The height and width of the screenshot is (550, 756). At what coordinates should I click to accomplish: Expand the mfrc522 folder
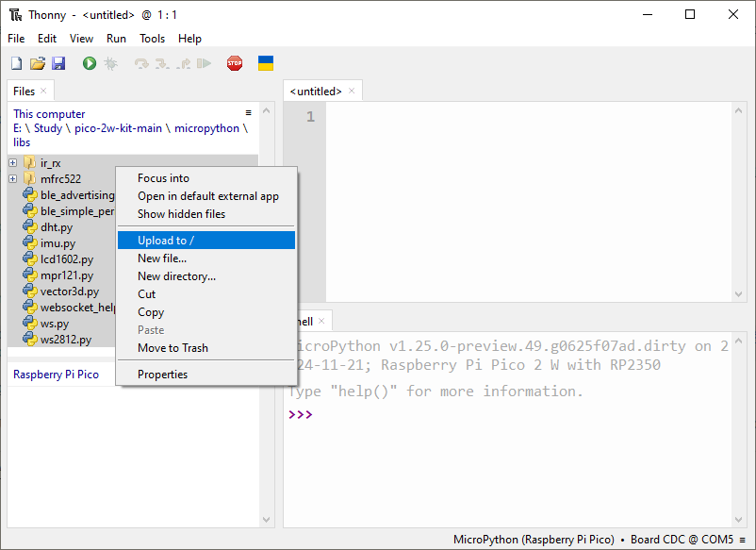click(13, 178)
